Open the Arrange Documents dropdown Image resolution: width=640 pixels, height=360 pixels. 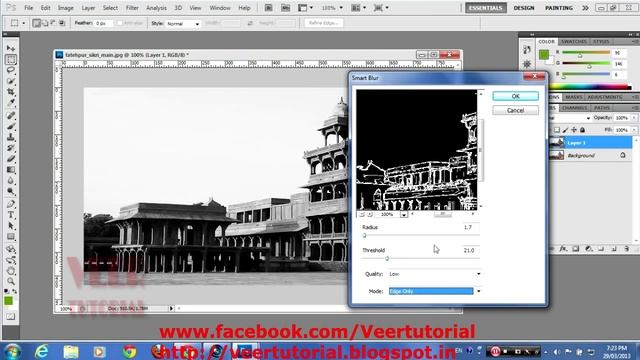click(x=359, y=8)
